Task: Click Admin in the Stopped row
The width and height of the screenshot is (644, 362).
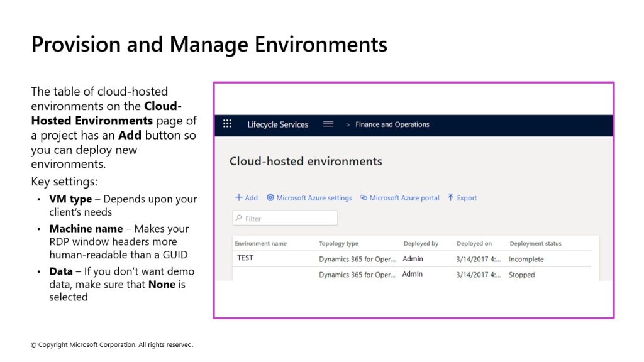Action: click(413, 274)
